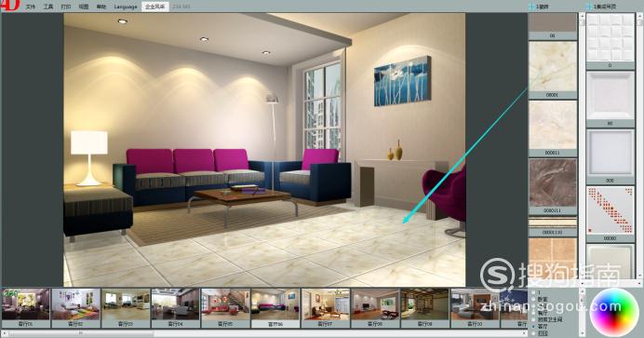Select the orange-tan tile at tile list bottom
644x338 pixels.
[553, 258]
